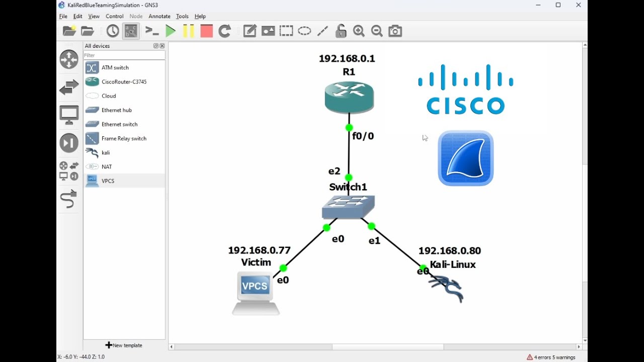Click the Wireshark shark fin image
The width and height of the screenshot is (644, 362).
[x=466, y=158]
